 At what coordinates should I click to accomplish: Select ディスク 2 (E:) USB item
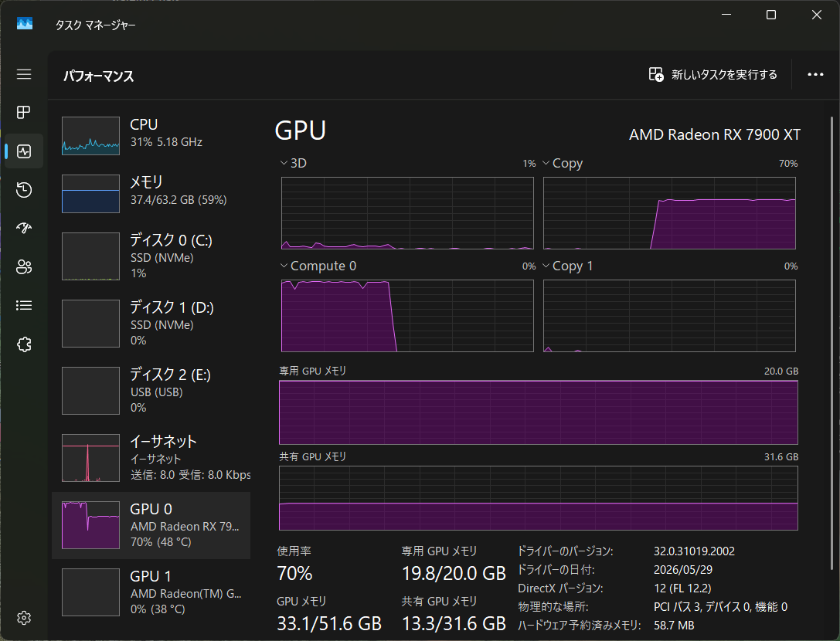tap(151, 391)
